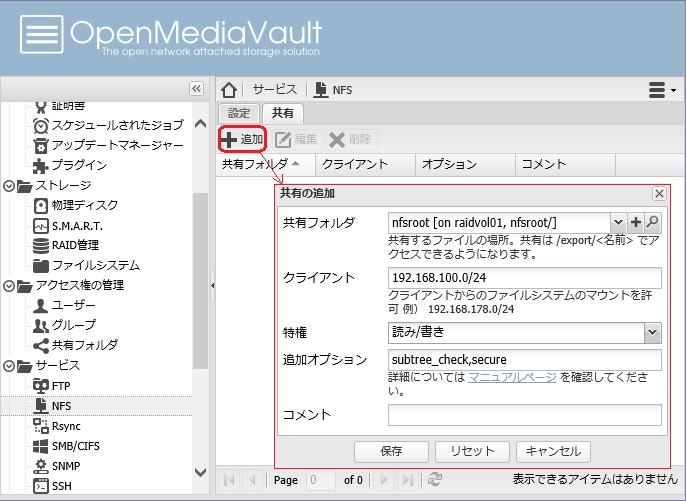Click sidebar scroll down arrow
Viewport: 686px width, 501px height.
click(x=200, y=472)
